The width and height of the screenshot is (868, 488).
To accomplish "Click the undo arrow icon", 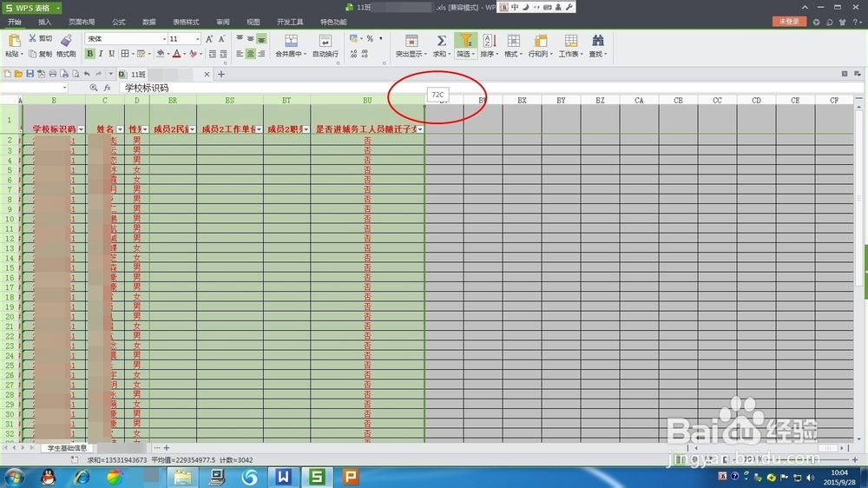I will [87, 74].
